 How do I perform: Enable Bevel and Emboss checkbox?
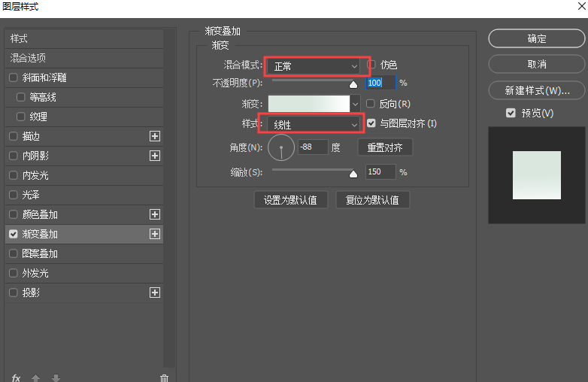point(13,77)
